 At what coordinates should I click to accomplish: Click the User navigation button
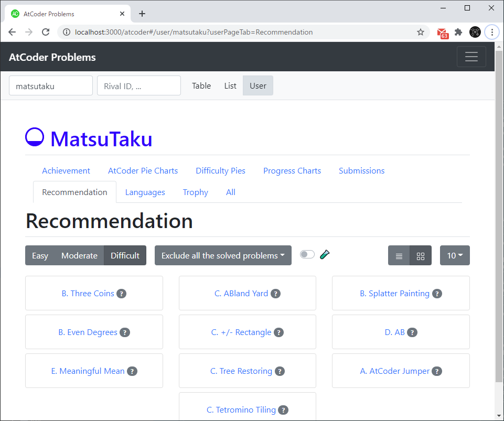click(x=258, y=86)
